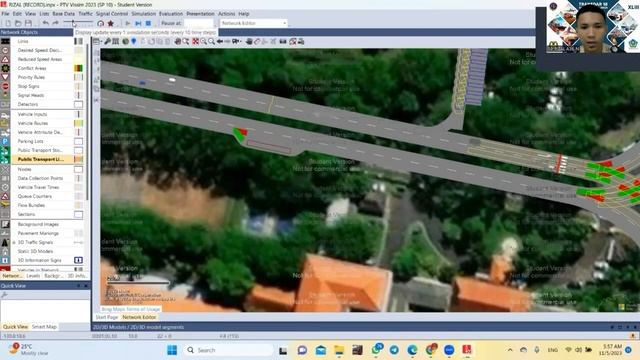Click the New file toolbar icon
Viewport: 640px width, 360px height.
(8, 23)
